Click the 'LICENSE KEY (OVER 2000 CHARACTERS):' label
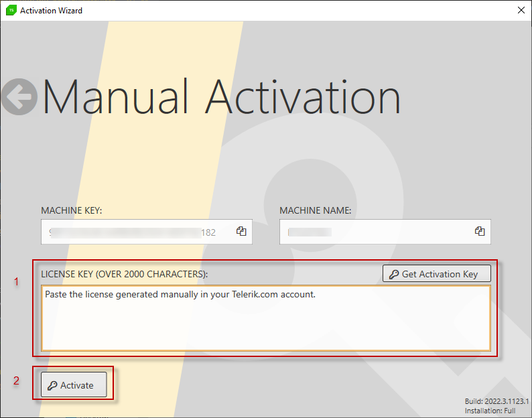 [124, 274]
